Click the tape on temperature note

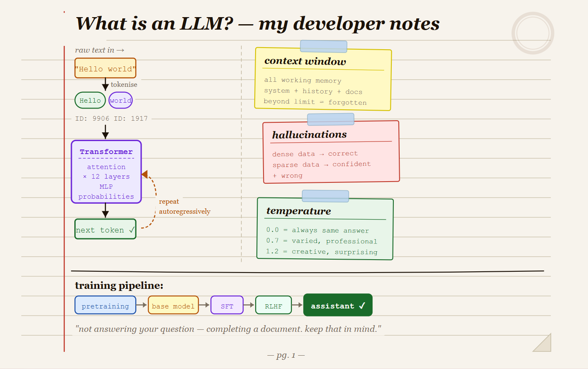[325, 196]
